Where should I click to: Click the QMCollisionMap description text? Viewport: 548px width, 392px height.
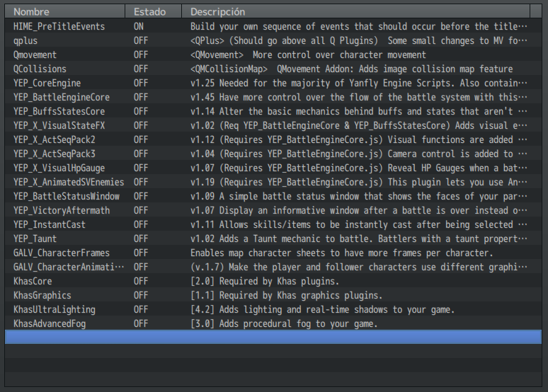tap(351, 69)
